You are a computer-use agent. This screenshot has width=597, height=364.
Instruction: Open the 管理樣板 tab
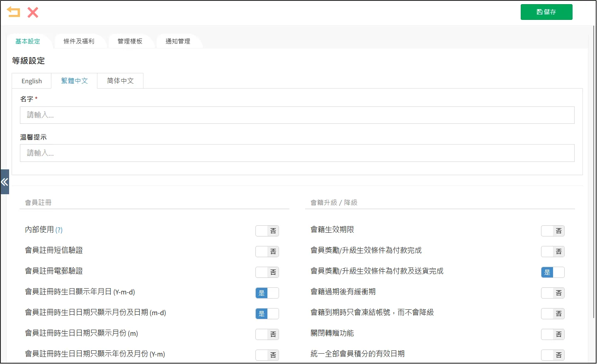130,41
